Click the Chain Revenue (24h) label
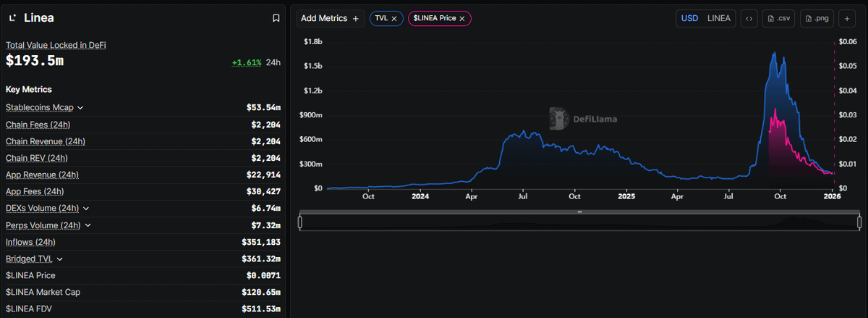 pyautogui.click(x=46, y=141)
